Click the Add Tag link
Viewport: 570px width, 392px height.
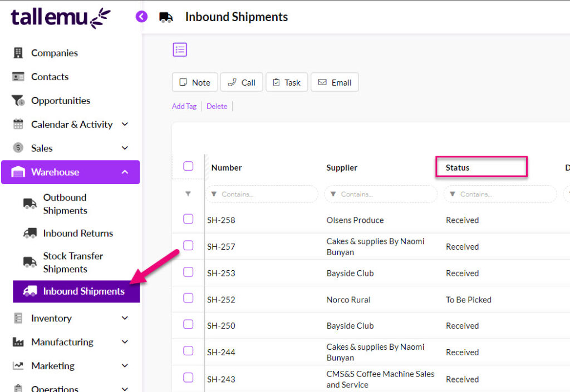[184, 106]
